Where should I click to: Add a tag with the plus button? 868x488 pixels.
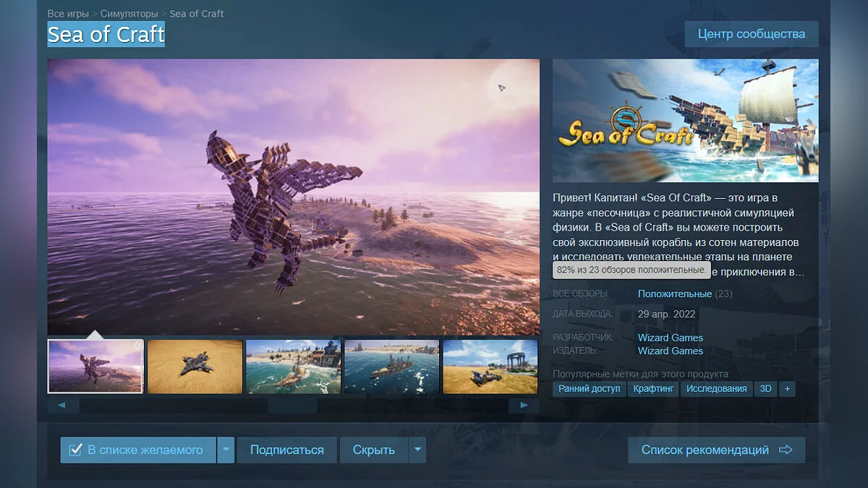click(787, 388)
